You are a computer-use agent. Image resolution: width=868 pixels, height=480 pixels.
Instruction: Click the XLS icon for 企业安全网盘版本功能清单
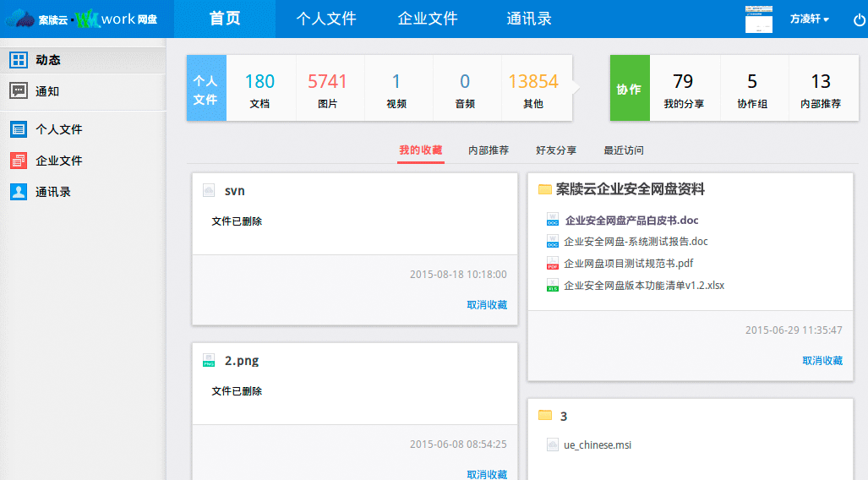tap(553, 286)
